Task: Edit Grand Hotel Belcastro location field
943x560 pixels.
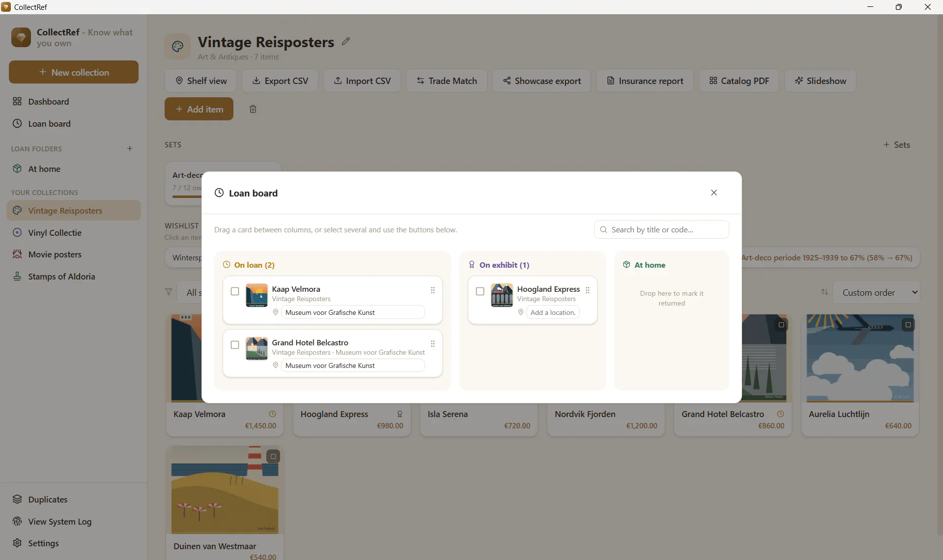Action: [353, 365]
